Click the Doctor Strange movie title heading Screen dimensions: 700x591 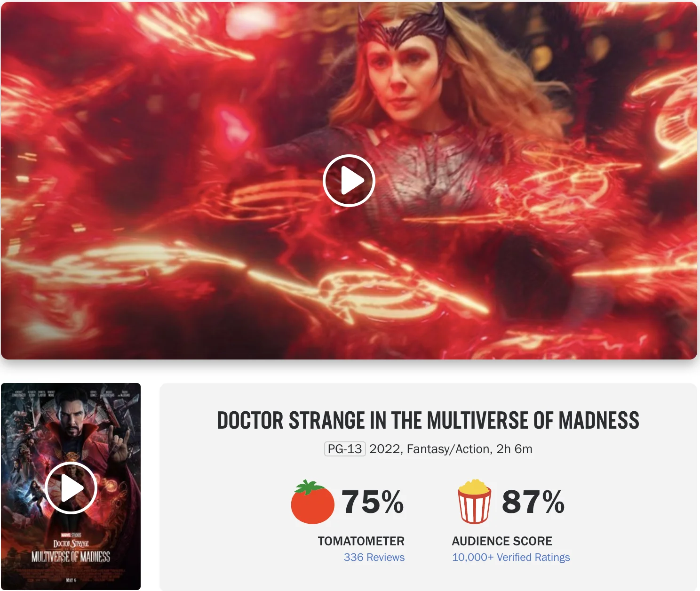(428, 420)
